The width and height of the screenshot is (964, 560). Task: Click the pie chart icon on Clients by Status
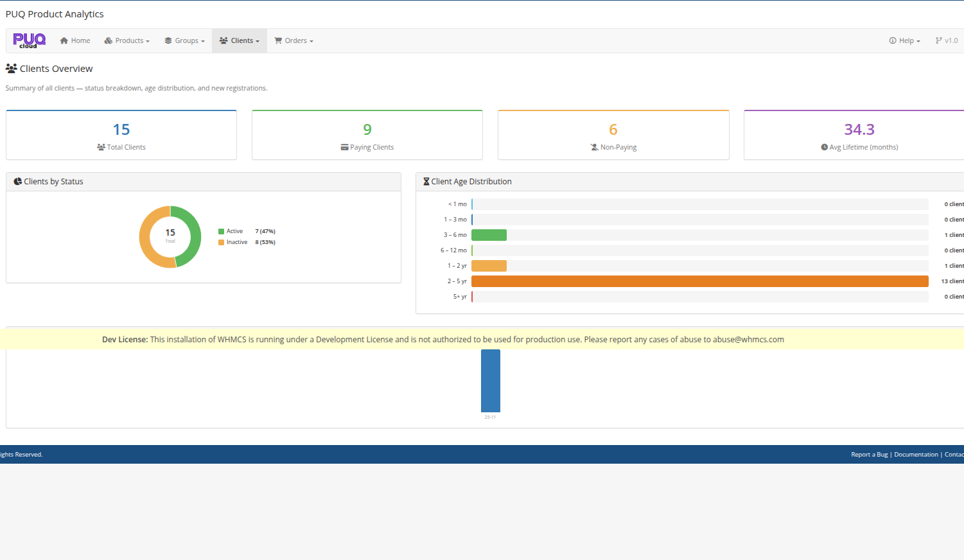point(17,181)
